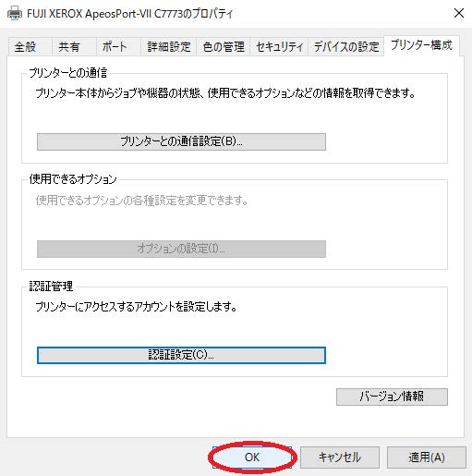Click the FUJI XEROX ApeosPort-VII C7773 title text
The image size is (472, 476).
(129, 14)
